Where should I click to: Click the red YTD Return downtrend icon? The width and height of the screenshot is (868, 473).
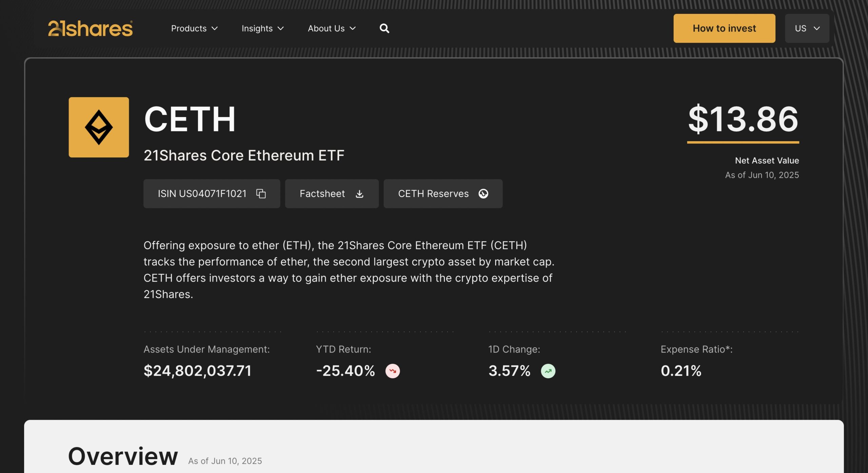tap(393, 371)
